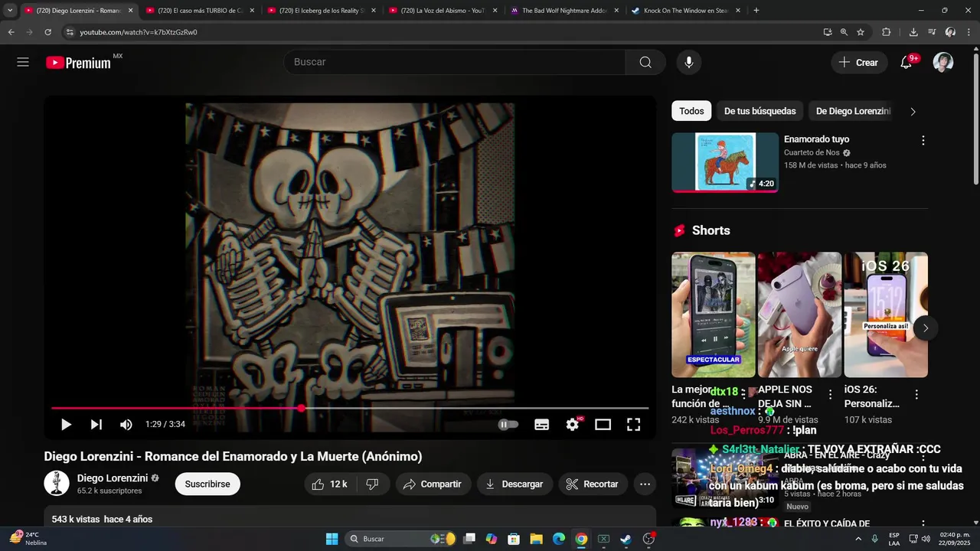Open YouTube notifications bell
980x551 pixels.
click(x=906, y=63)
